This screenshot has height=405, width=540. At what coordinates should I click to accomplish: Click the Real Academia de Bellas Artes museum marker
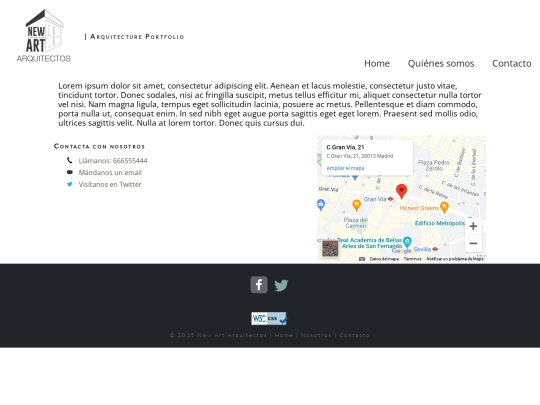[407, 241]
